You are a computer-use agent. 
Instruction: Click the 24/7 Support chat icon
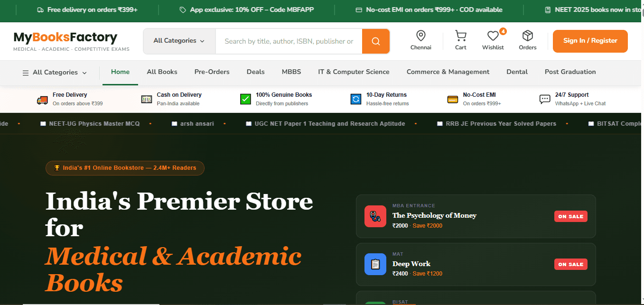[x=544, y=99]
